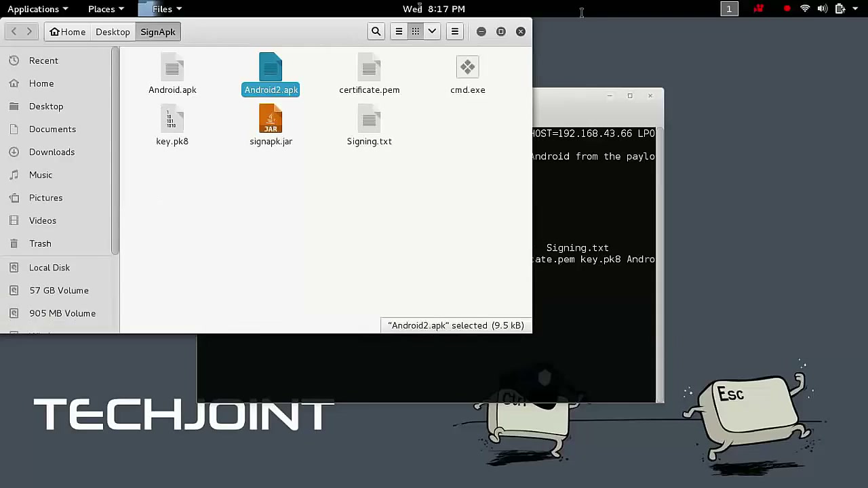Click the volume speaker icon
Screen dimensions: 868x488
coord(822,9)
